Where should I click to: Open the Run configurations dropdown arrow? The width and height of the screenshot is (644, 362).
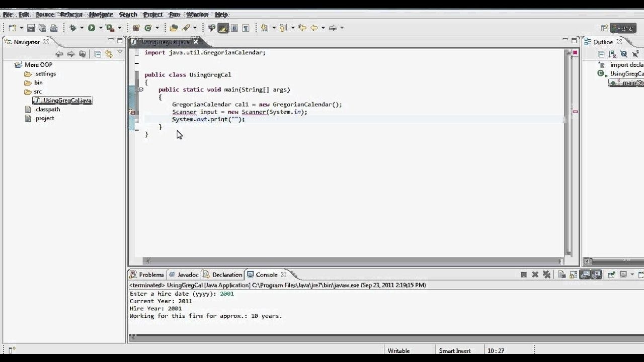[x=100, y=28]
